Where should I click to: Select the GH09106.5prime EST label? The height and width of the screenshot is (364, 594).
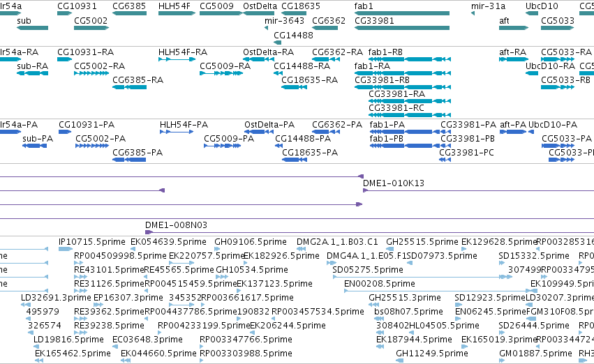(x=251, y=242)
